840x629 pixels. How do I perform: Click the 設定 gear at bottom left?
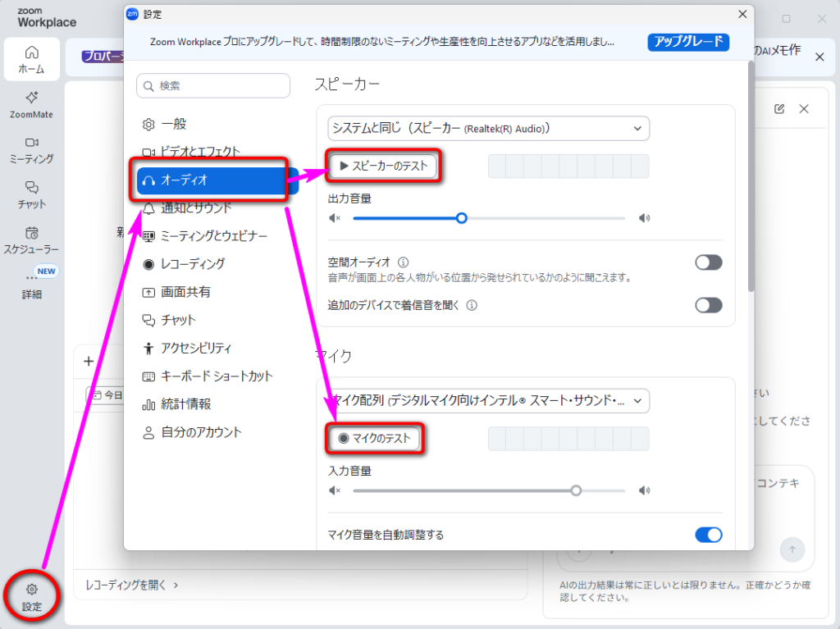(32, 597)
